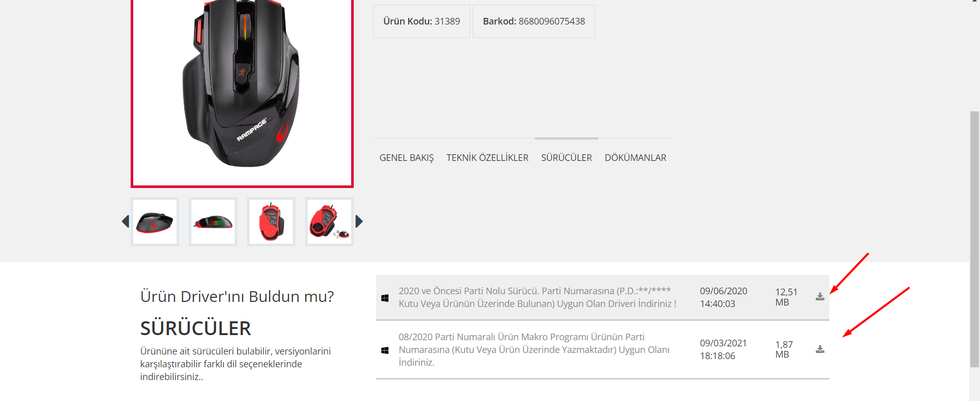The height and width of the screenshot is (401, 980).
Task: Select second thumbnail with RGB-lit mouse
Action: click(213, 222)
